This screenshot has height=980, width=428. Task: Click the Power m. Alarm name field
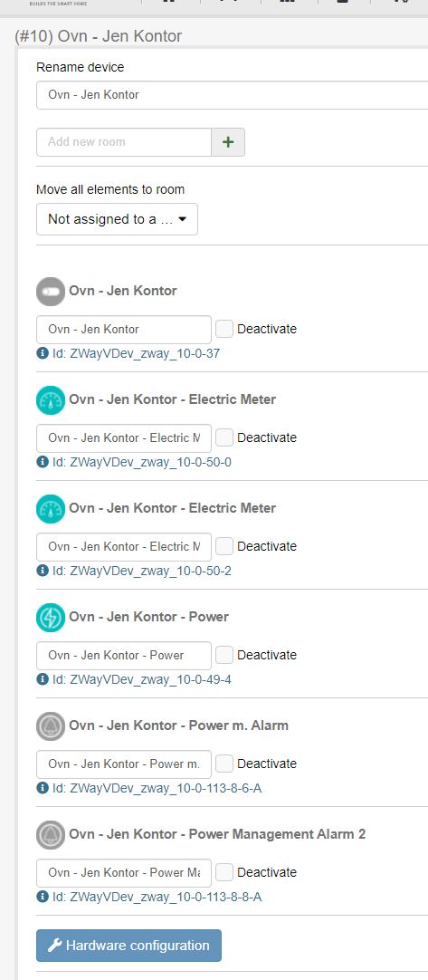click(124, 764)
